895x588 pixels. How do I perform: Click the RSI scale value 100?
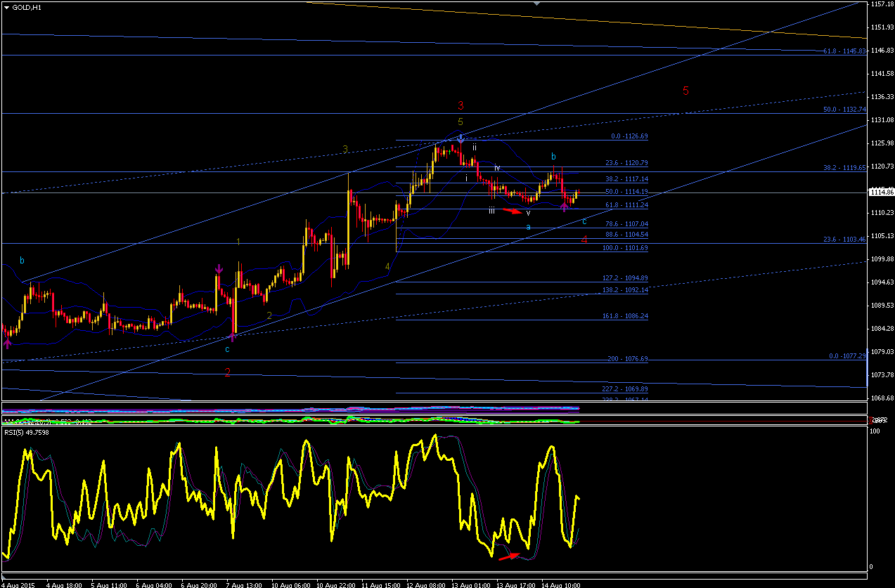tap(876, 431)
